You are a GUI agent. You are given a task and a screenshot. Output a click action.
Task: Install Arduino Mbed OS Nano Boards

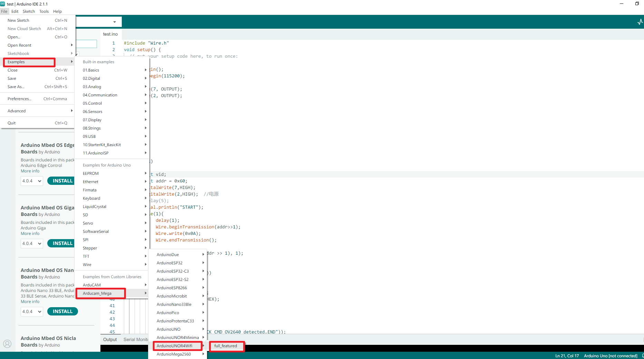[62, 311]
